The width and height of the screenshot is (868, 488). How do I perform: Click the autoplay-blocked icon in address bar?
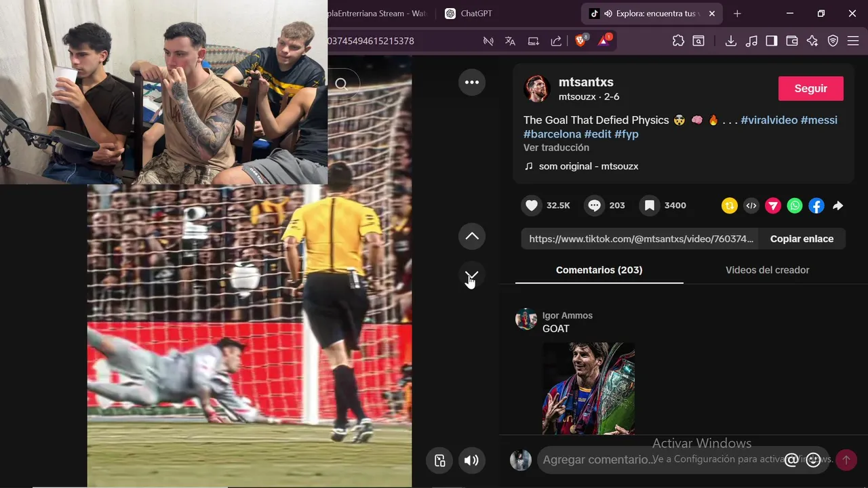488,41
